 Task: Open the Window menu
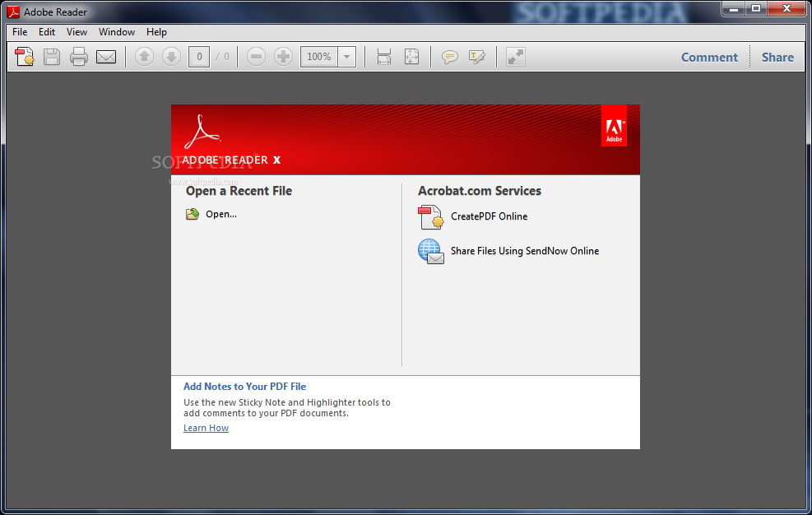[x=116, y=31]
